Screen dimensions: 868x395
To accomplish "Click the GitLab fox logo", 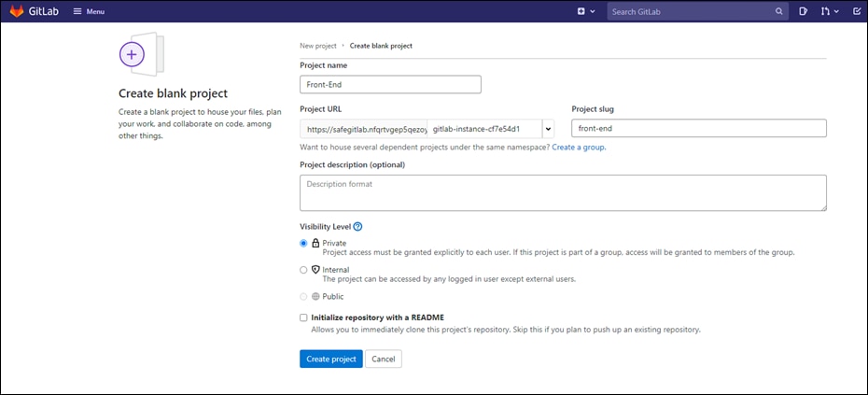I will (17, 12).
